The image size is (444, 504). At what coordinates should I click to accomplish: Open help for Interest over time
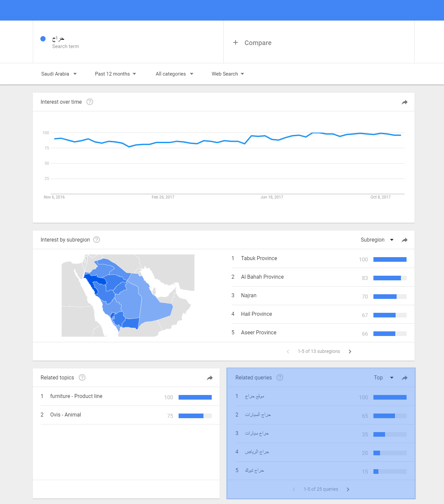89,102
